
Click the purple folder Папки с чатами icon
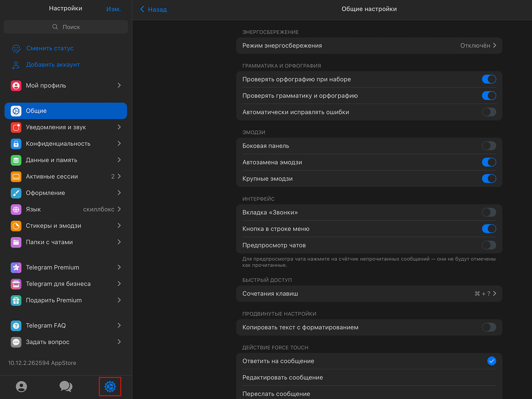[x=16, y=242]
